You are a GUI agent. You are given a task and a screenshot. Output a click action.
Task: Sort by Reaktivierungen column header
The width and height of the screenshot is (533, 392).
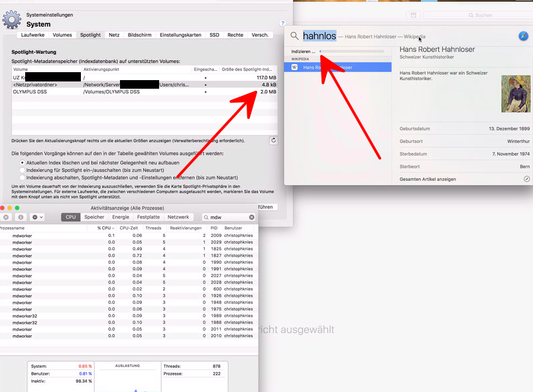(x=186, y=228)
